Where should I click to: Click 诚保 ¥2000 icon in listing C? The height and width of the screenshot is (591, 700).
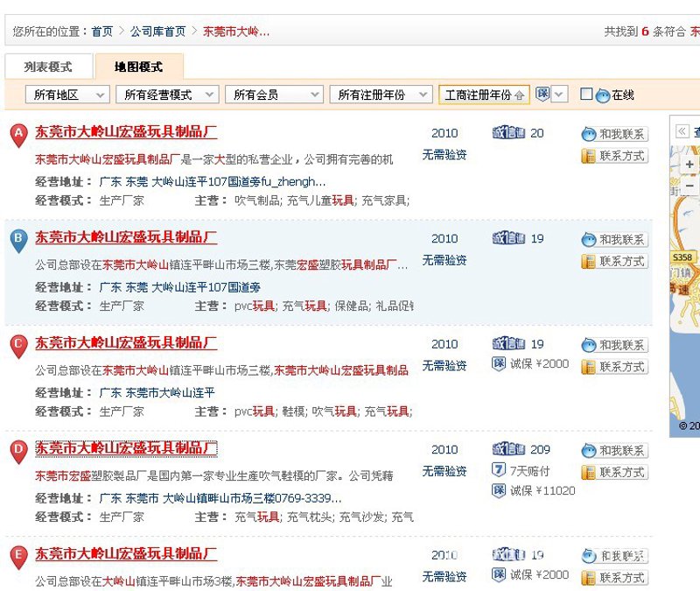click(498, 363)
